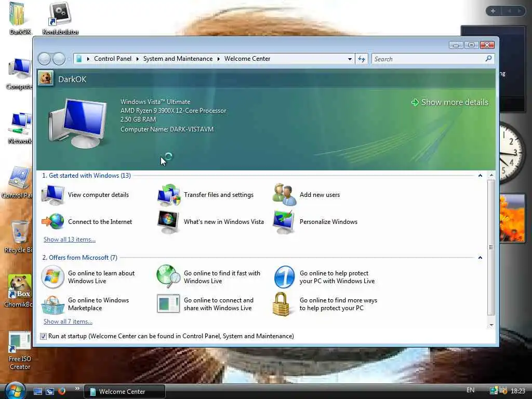This screenshot has height=399, width=532.
Task: Select connect and share with Windows Live icon
Action: [x=168, y=303]
